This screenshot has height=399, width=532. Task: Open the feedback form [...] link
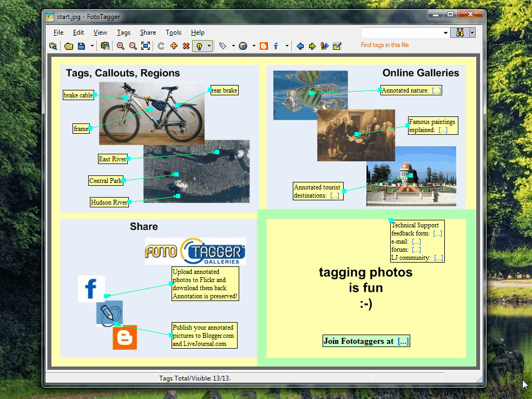coord(437,233)
